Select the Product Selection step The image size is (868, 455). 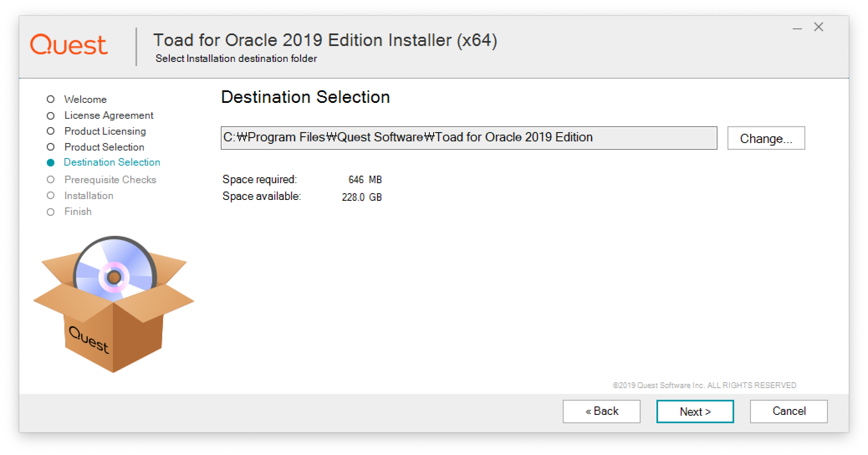[x=96, y=147]
